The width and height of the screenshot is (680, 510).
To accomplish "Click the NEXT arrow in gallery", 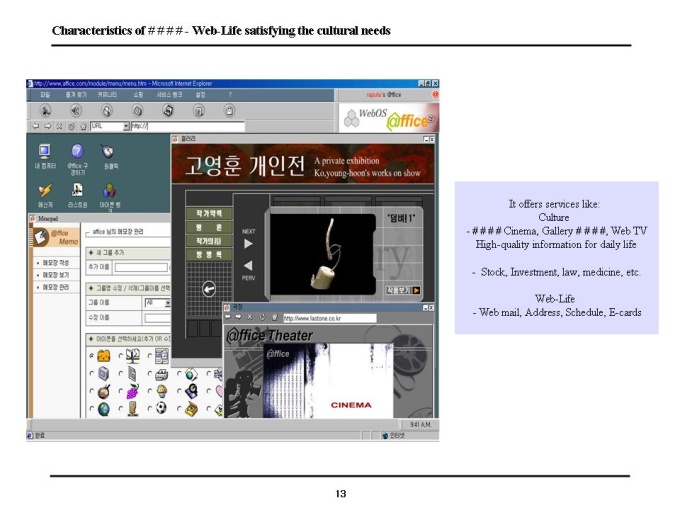I will 248,244.
